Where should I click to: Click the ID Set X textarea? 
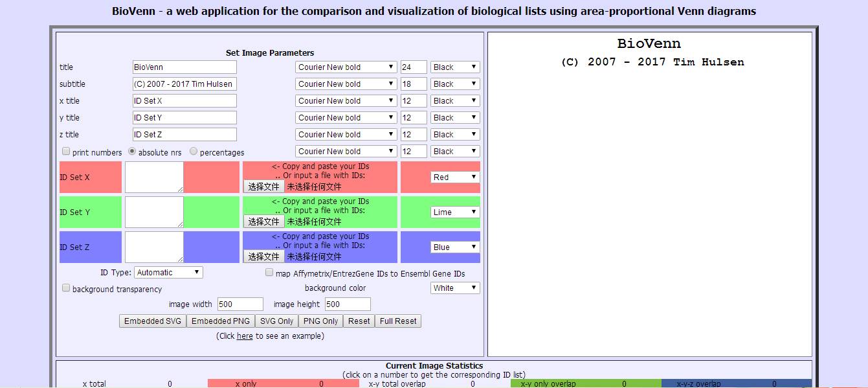pos(154,177)
